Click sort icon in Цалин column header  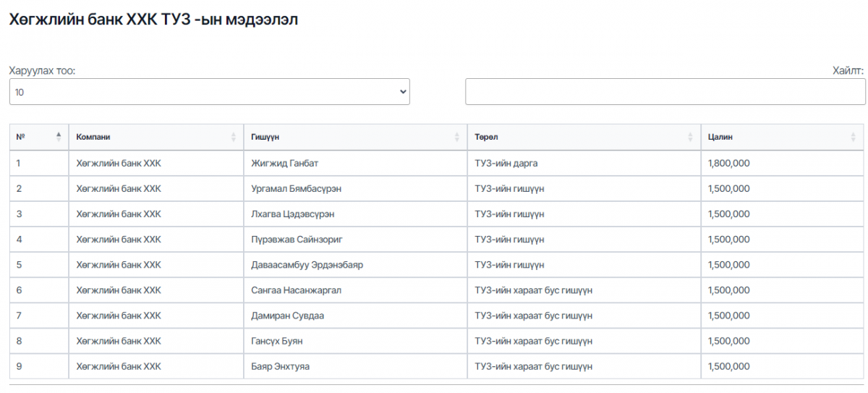[854, 137]
